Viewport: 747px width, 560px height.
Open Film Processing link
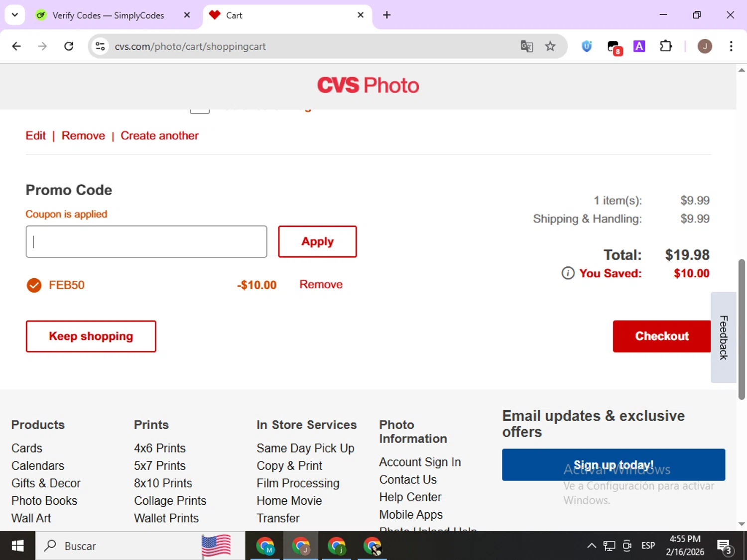click(x=298, y=483)
